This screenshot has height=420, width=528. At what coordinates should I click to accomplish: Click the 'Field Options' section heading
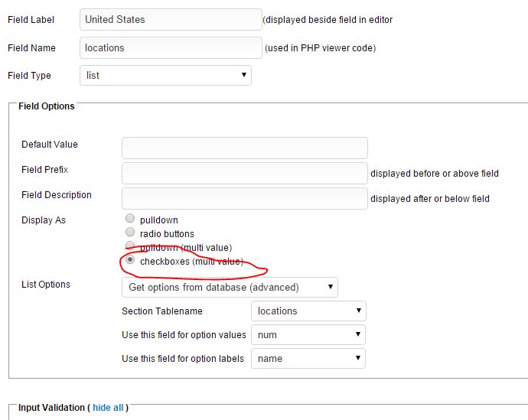coord(47,106)
